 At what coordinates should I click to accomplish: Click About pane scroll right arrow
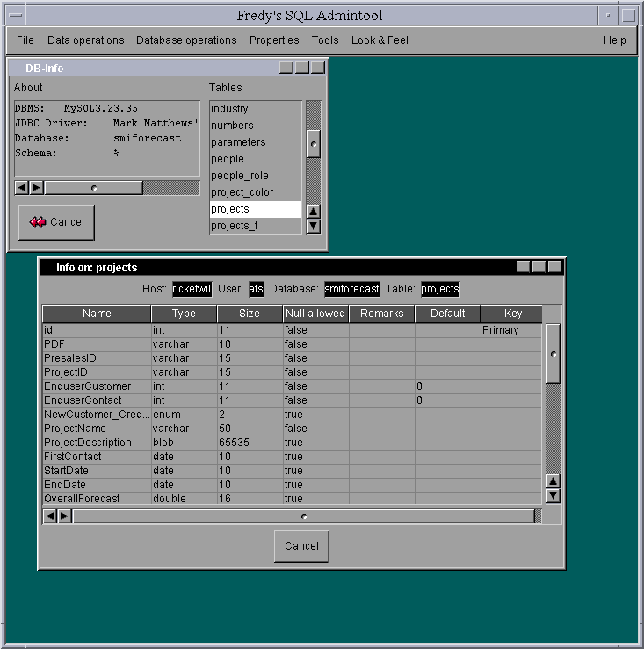[36, 188]
